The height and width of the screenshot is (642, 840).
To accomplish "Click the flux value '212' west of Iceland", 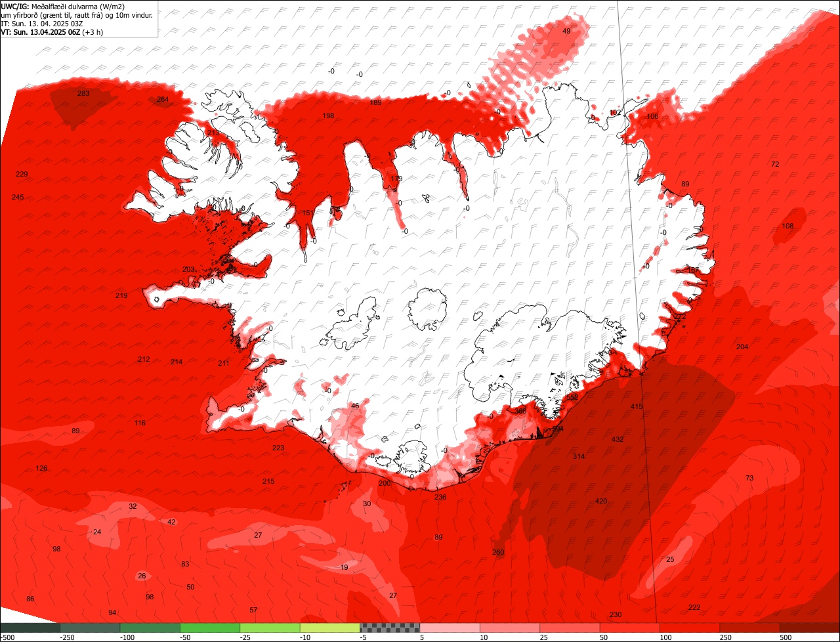I will pos(144,359).
